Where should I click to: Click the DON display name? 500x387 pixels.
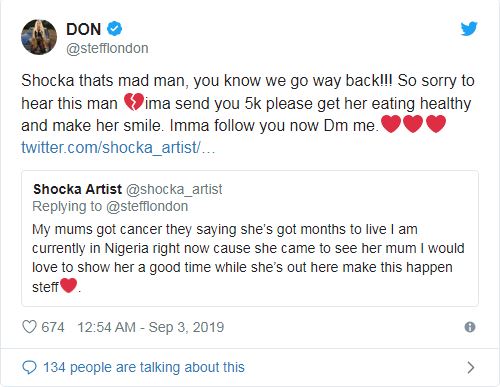[83, 29]
